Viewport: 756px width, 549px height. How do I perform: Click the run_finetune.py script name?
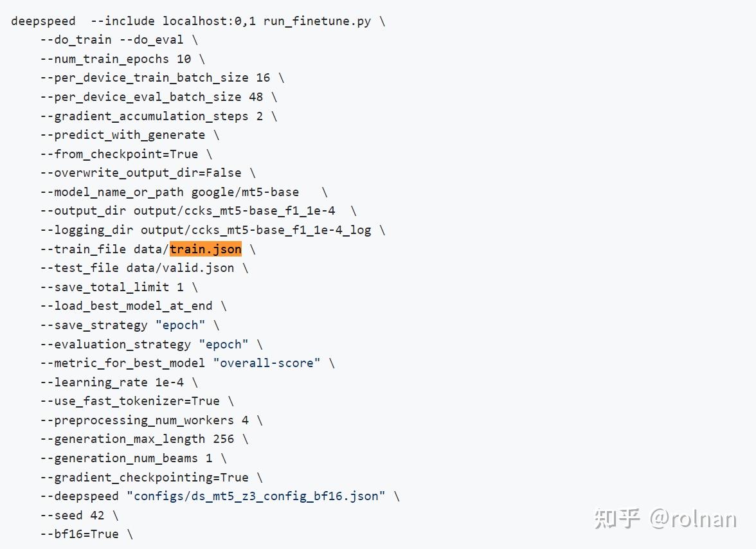(x=317, y=21)
